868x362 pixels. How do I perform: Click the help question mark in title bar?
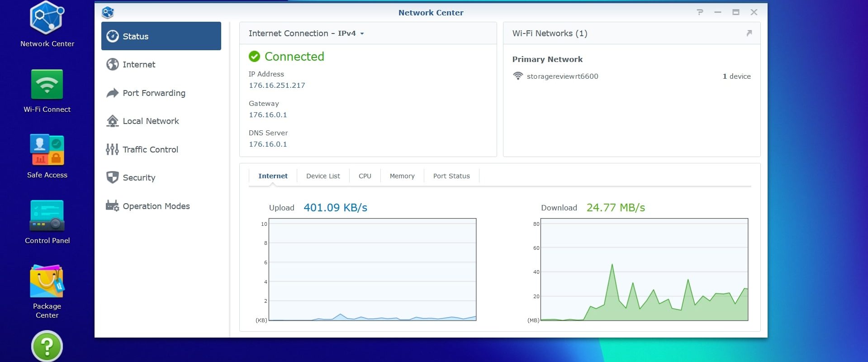(700, 12)
